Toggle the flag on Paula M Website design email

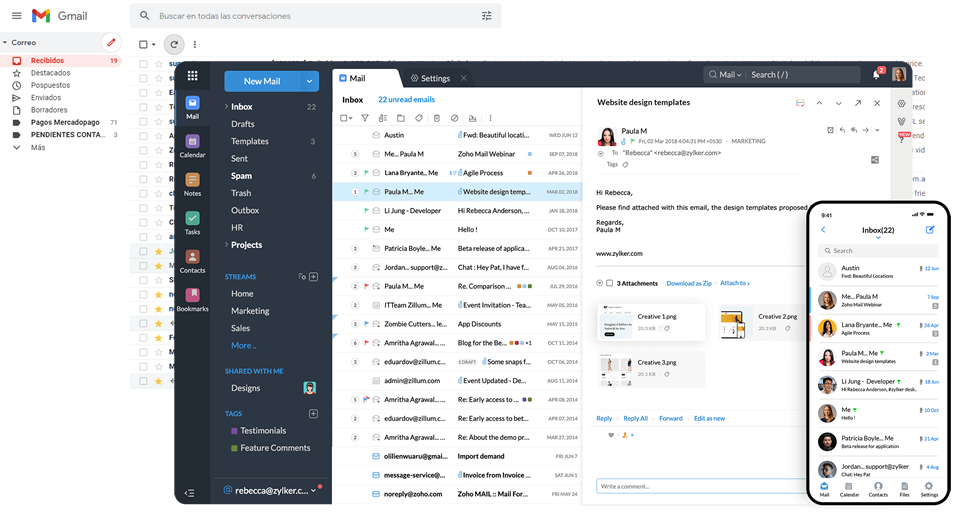coord(366,192)
